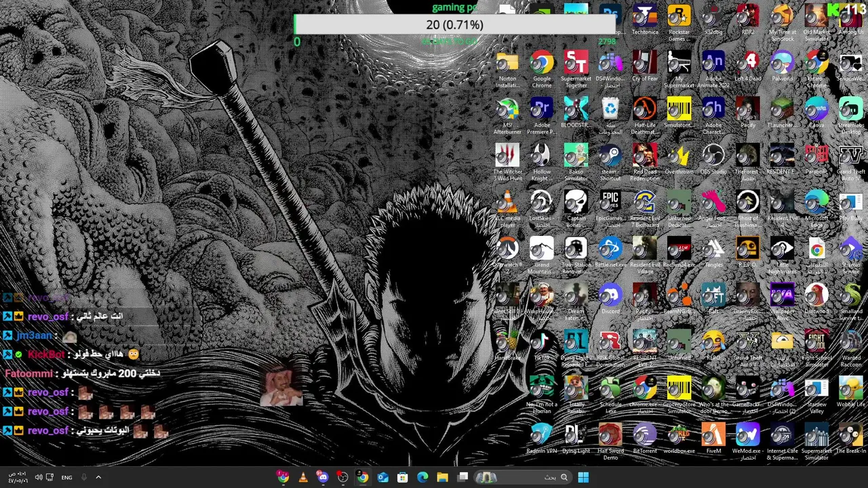Open The Witcher 3 Wild Hunt icon
This screenshot has height=488, width=868.
pos(507,163)
